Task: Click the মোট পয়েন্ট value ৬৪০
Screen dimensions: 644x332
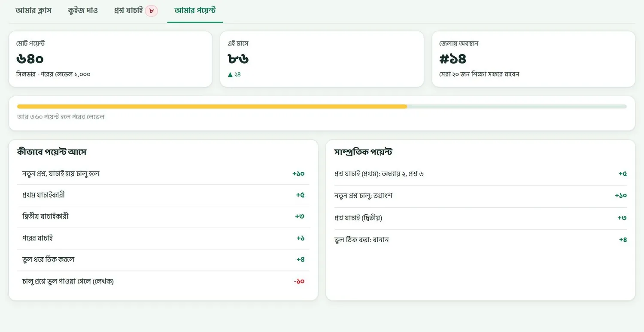Action: [x=30, y=59]
